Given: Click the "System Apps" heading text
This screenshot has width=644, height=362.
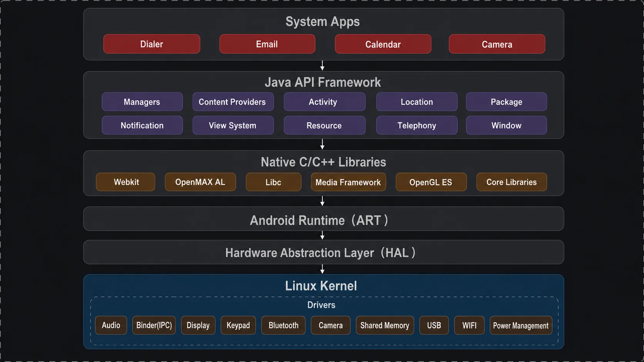Looking at the screenshot, I should point(323,22).
